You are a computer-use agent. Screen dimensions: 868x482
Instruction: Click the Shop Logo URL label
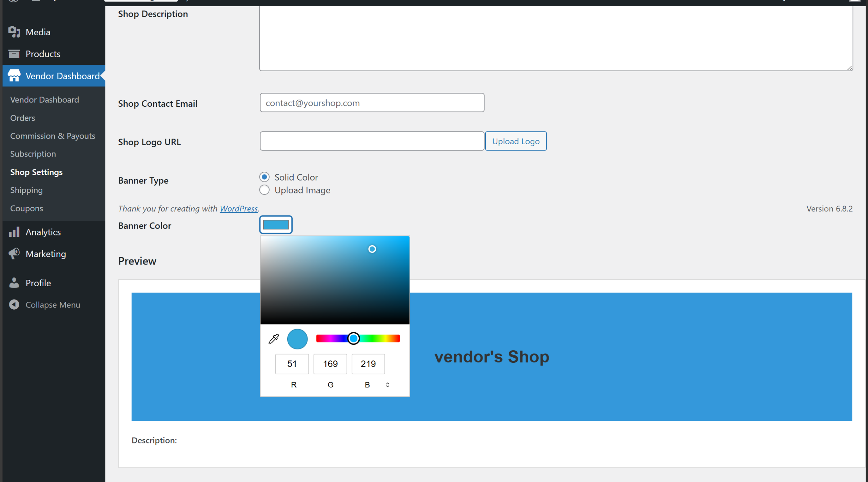coord(150,142)
